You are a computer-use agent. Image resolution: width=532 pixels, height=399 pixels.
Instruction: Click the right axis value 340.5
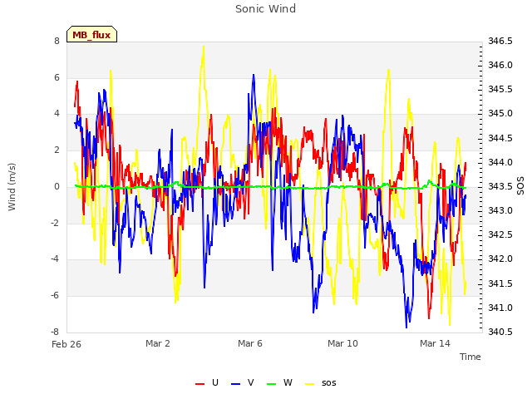click(x=500, y=332)
